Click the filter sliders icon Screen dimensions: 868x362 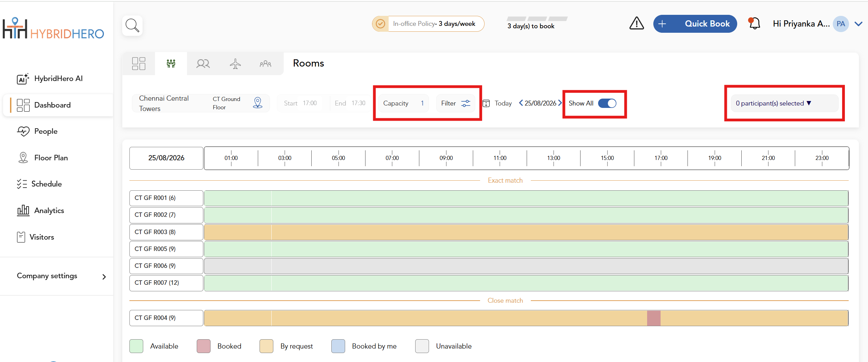tap(466, 103)
